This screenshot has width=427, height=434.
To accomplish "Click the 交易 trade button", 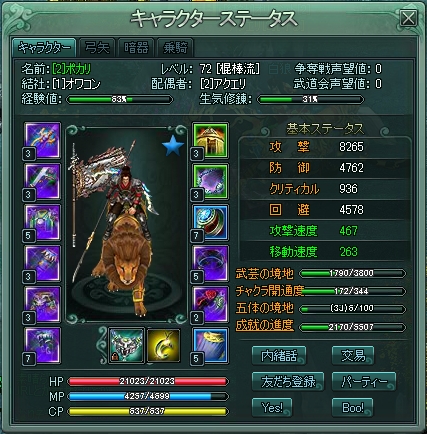I will point(353,355).
